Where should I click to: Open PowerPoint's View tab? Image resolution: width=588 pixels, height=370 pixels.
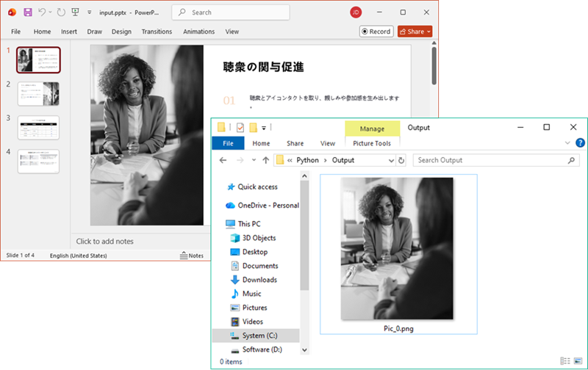(x=232, y=32)
